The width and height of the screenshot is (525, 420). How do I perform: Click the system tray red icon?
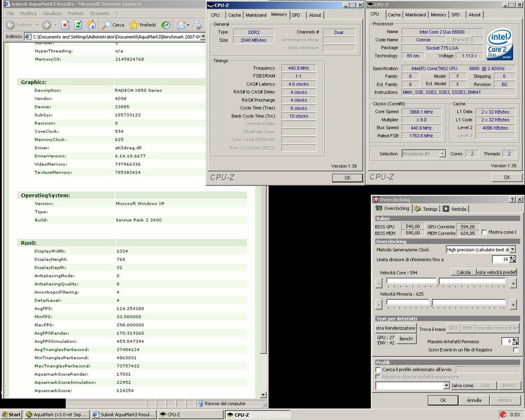[503, 415]
